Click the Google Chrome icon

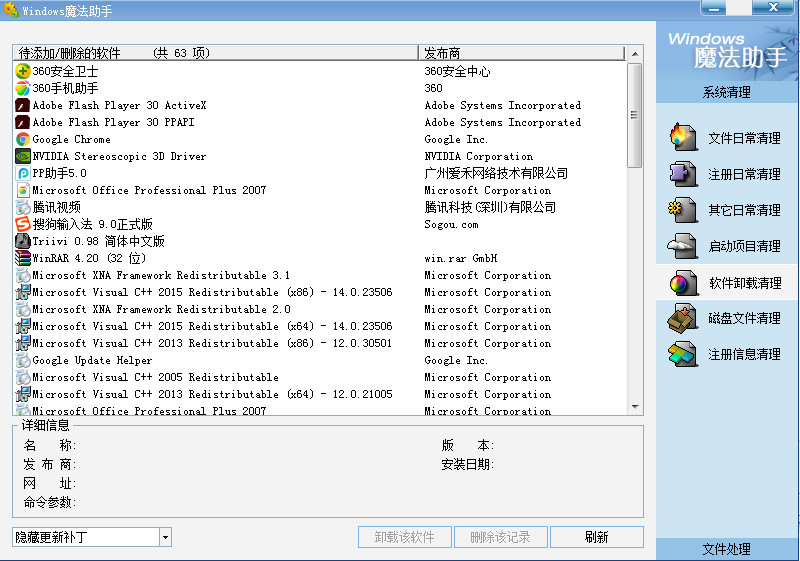[x=23, y=139]
